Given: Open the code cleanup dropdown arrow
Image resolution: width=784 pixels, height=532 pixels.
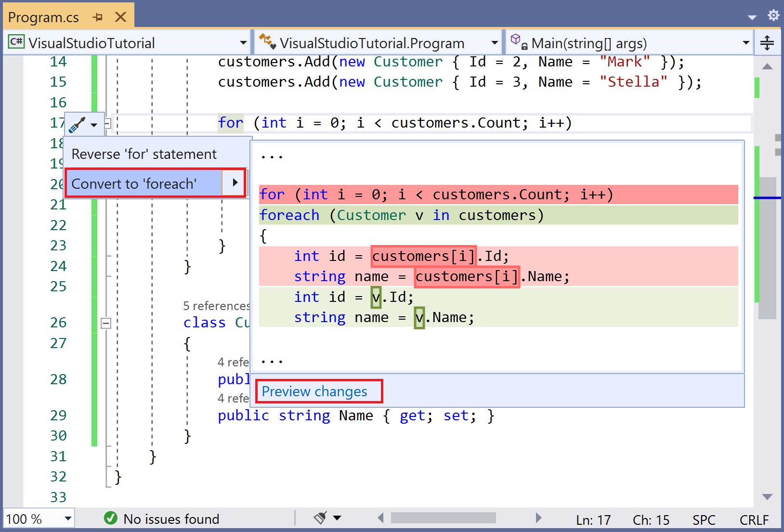Looking at the screenshot, I should [338, 518].
